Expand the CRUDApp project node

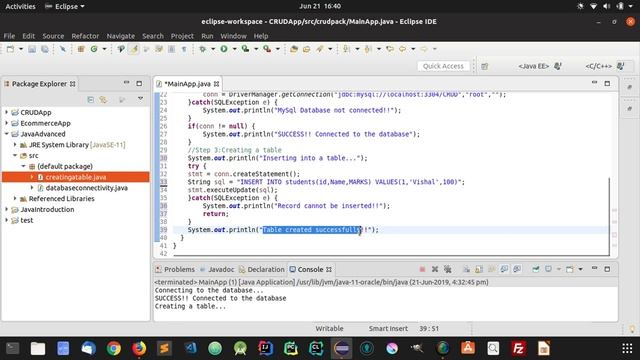click(6, 112)
